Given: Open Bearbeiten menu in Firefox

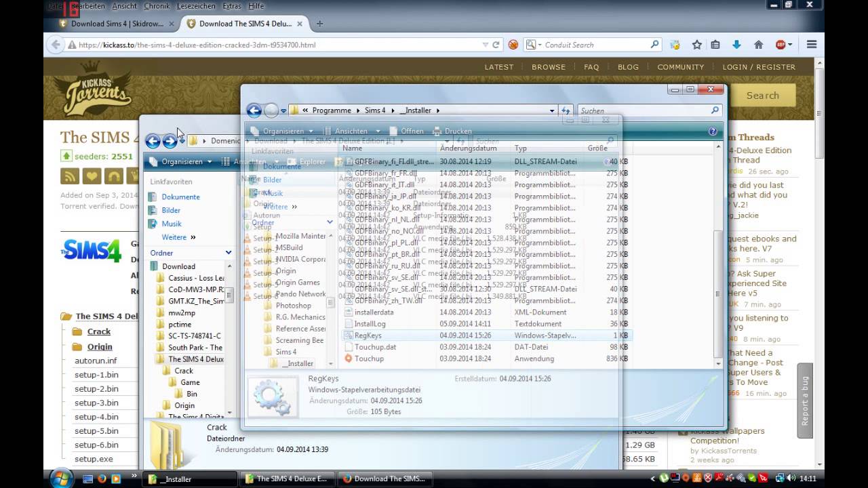Looking at the screenshot, I should tap(88, 5).
